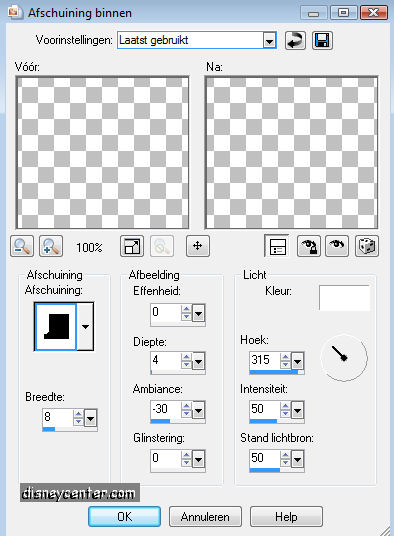
Task: Click the Diepte value field
Action: [165, 361]
